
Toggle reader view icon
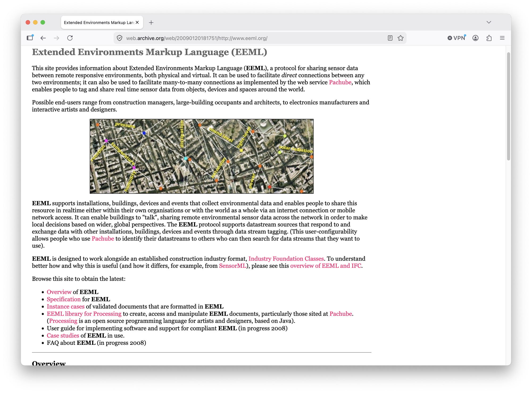pyautogui.click(x=390, y=38)
